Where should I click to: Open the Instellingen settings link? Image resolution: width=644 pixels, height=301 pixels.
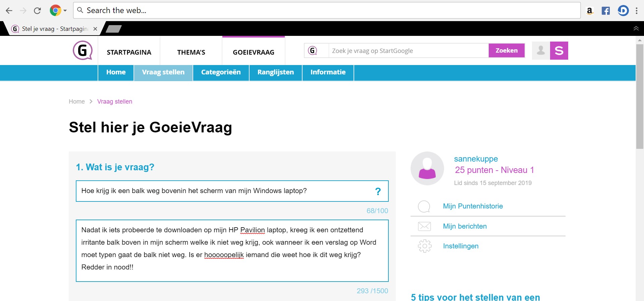(x=461, y=246)
